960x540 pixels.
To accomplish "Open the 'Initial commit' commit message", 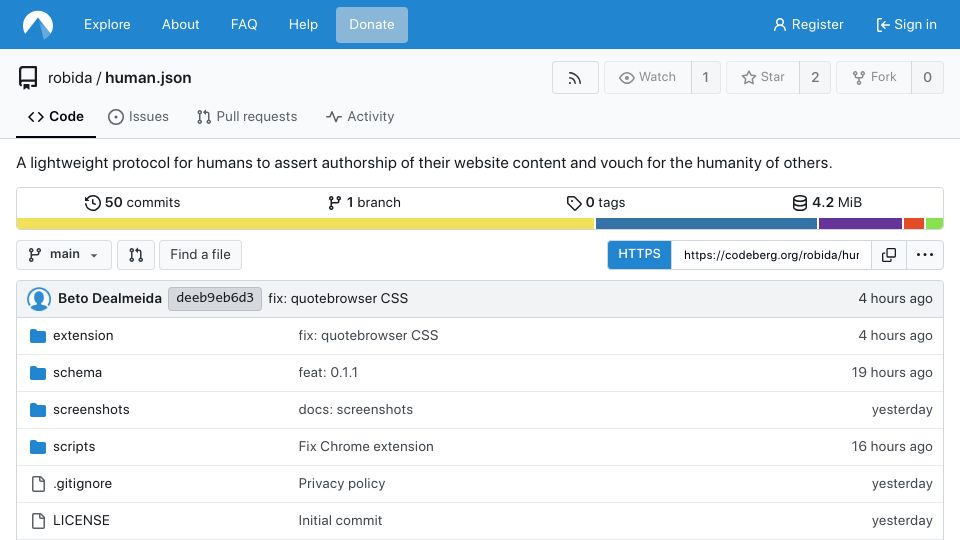I will [340, 520].
